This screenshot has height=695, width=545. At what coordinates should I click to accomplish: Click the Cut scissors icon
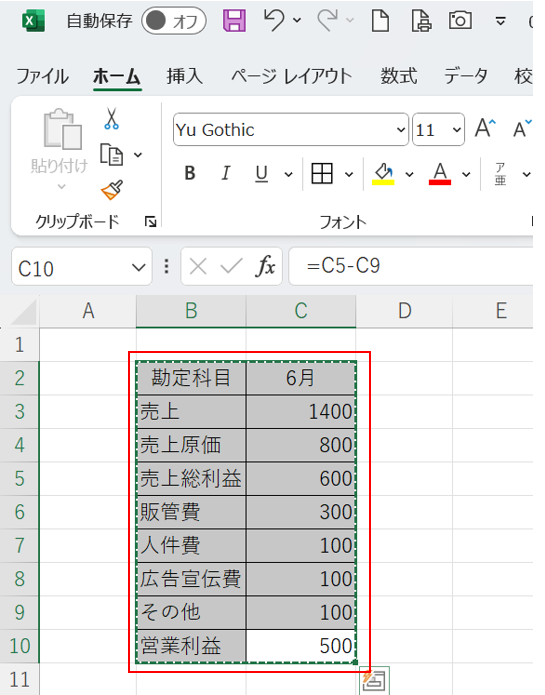(111, 119)
